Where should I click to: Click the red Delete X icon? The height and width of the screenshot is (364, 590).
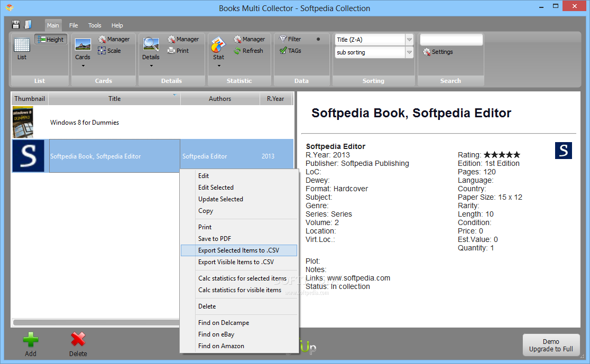tap(78, 339)
